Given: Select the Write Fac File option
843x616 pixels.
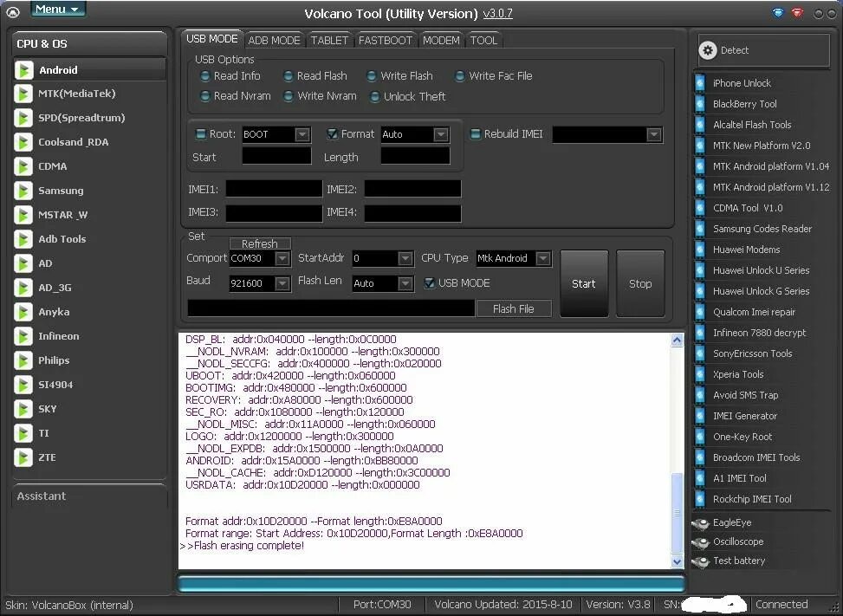Looking at the screenshot, I should (x=460, y=76).
